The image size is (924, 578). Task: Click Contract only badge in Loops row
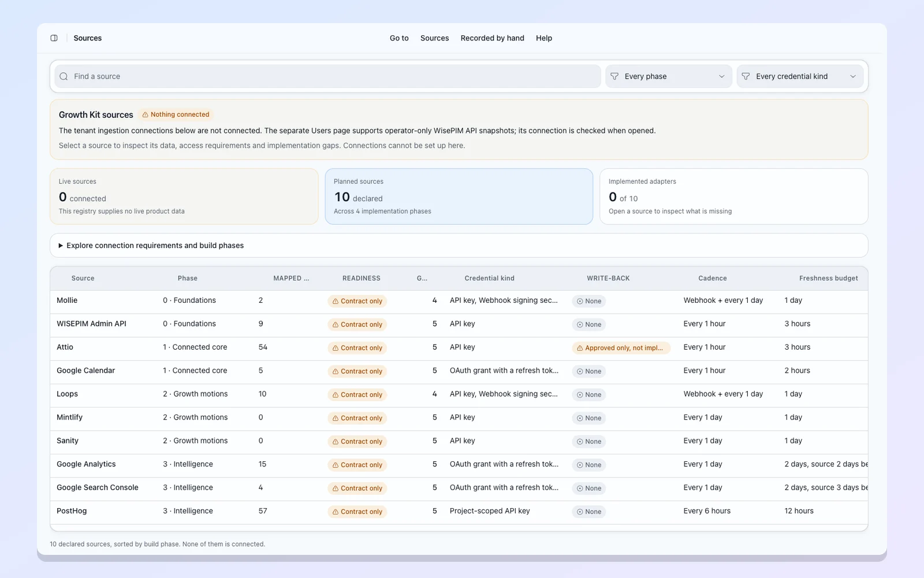(357, 395)
